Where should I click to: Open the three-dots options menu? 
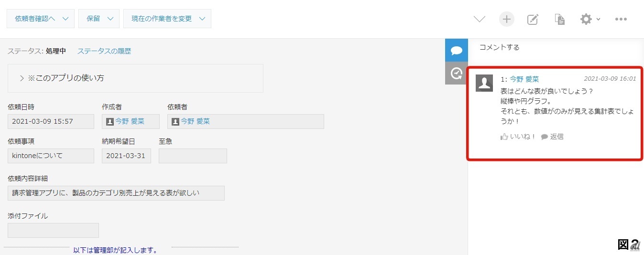621,19
